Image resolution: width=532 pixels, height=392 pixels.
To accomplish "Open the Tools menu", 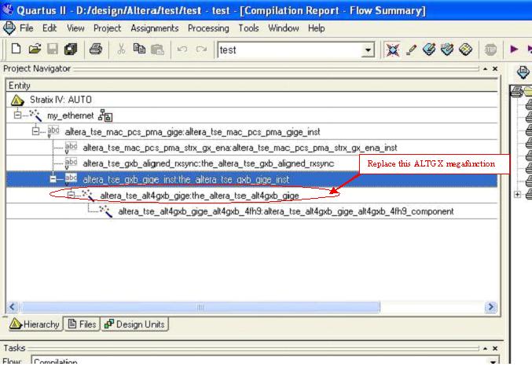I will click(x=248, y=28).
